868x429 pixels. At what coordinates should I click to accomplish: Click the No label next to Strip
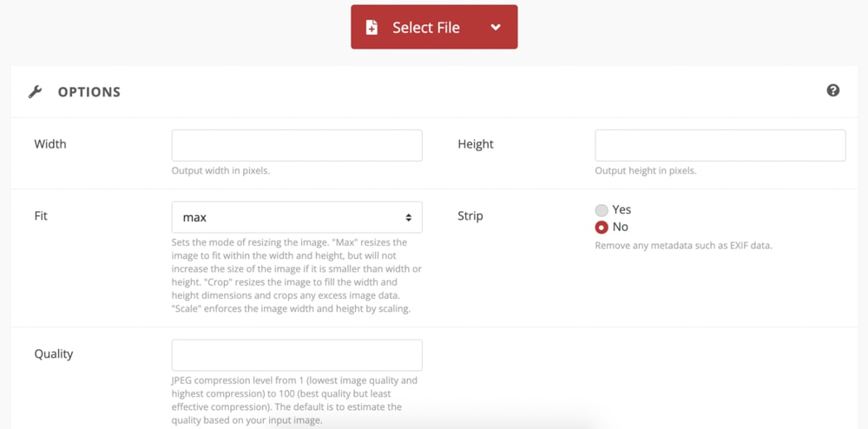(x=620, y=227)
